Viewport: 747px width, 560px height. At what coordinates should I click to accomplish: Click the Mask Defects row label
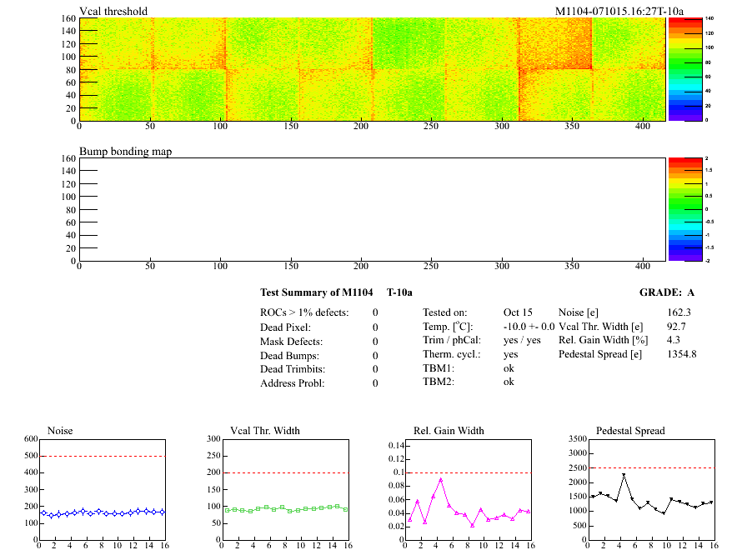coord(292,342)
